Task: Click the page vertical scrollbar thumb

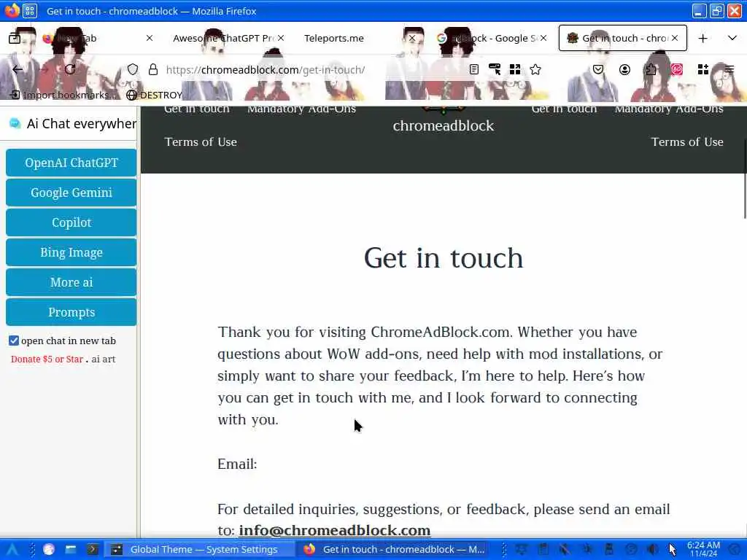Action: point(745,179)
